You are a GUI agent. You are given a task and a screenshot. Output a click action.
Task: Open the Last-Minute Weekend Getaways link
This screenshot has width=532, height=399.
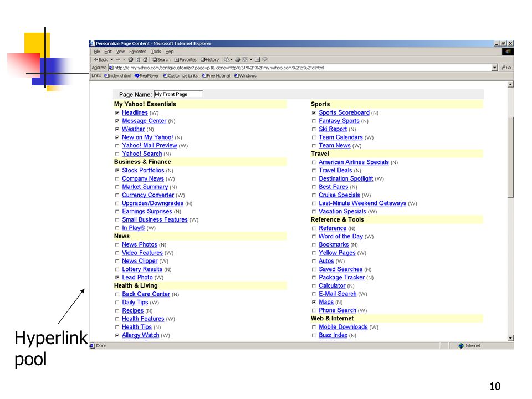[362, 203]
